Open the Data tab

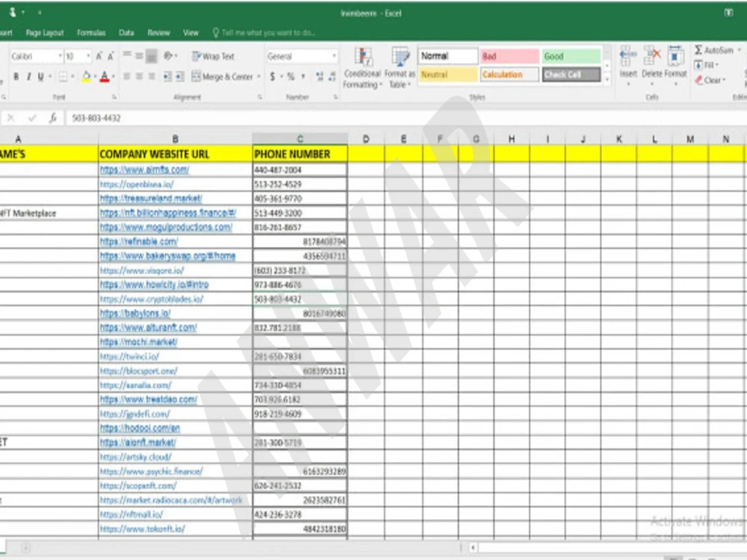pyautogui.click(x=126, y=33)
